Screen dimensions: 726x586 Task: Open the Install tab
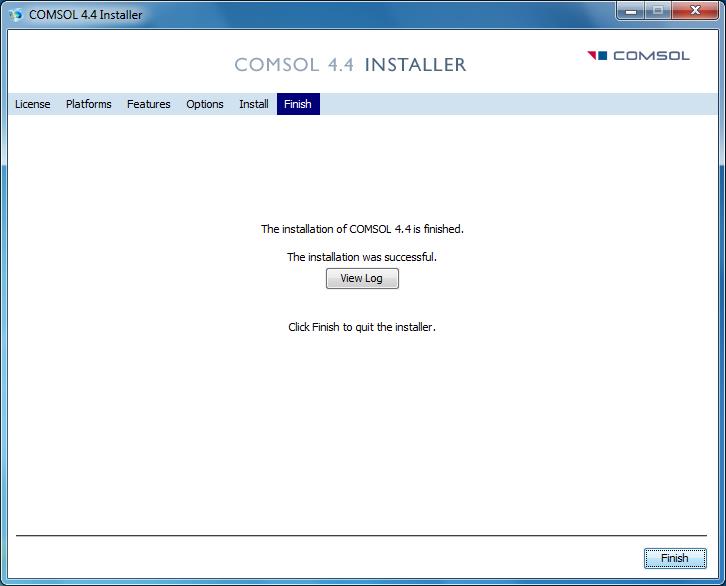point(253,104)
